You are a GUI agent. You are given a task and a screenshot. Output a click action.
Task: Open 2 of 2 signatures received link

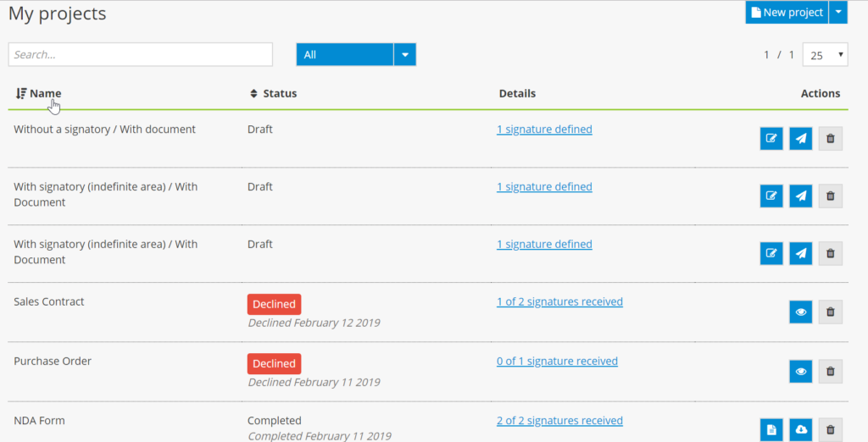pyautogui.click(x=559, y=420)
